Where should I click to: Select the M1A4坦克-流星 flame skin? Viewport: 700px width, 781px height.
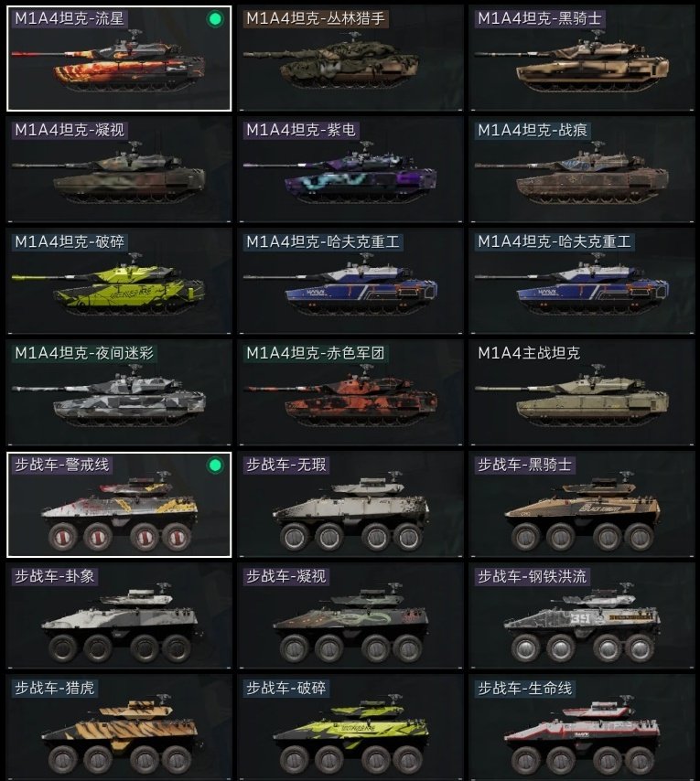(119, 59)
